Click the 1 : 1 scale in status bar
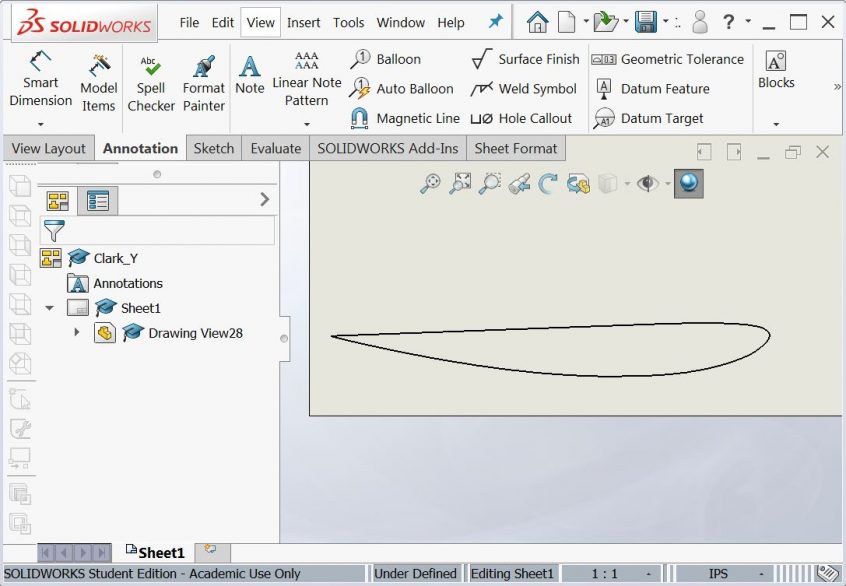The width and height of the screenshot is (846, 586). 604,574
